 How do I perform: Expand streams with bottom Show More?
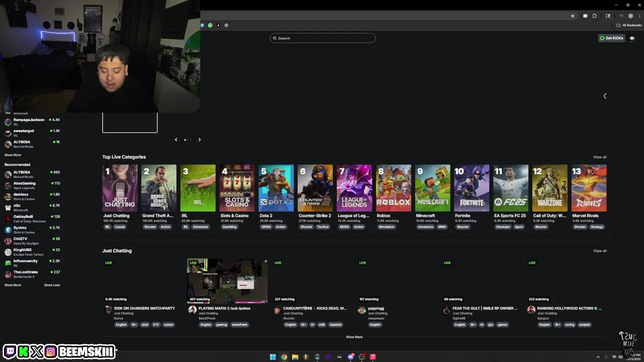point(354,337)
